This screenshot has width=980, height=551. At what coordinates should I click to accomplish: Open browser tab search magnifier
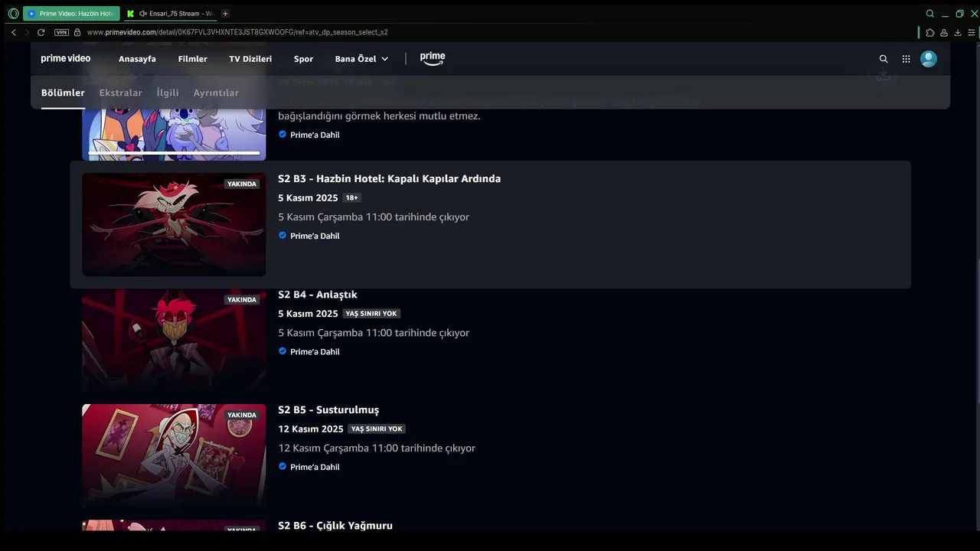click(930, 13)
